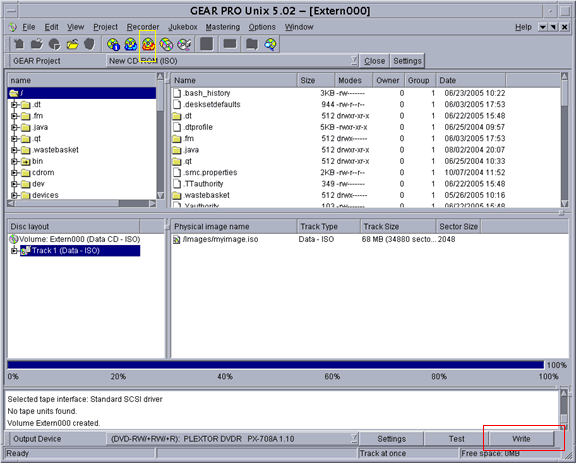Expand the .dt folder in tree
Viewport: 576px width, 463px height.
(14, 105)
